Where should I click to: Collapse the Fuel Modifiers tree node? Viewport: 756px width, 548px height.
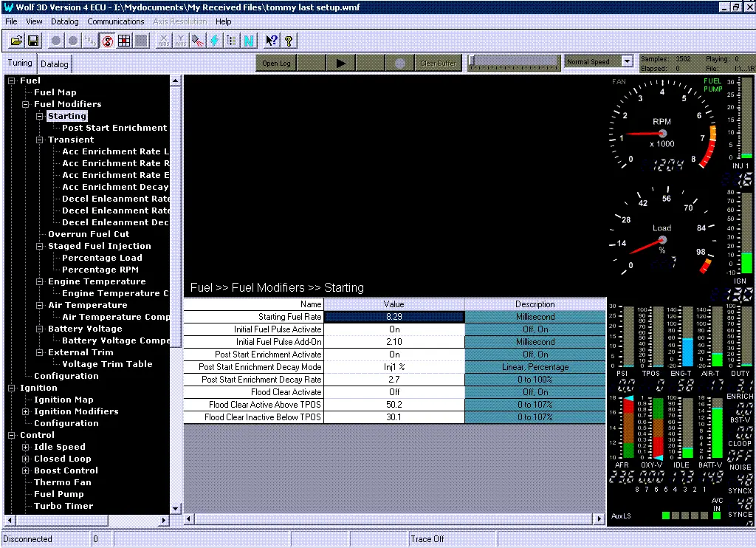click(x=26, y=104)
